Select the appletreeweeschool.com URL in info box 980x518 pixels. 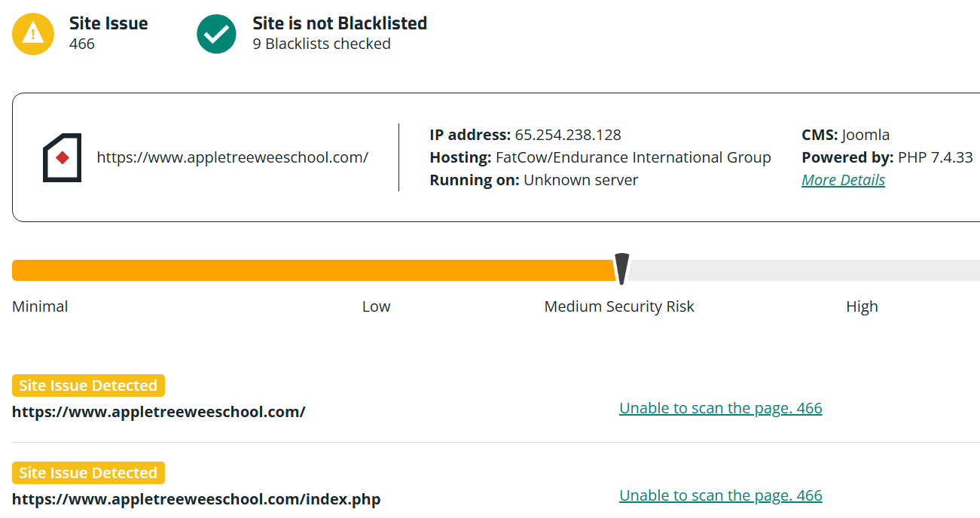click(232, 157)
